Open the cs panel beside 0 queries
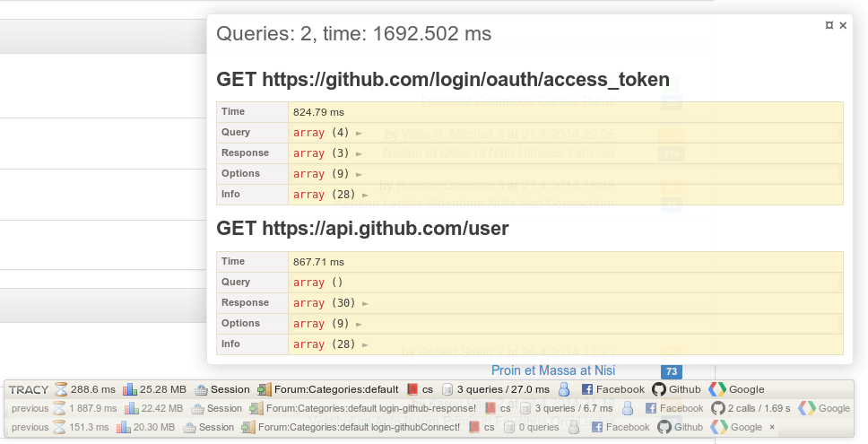Viewport: 868px width, 444px height. pos(482,427)
